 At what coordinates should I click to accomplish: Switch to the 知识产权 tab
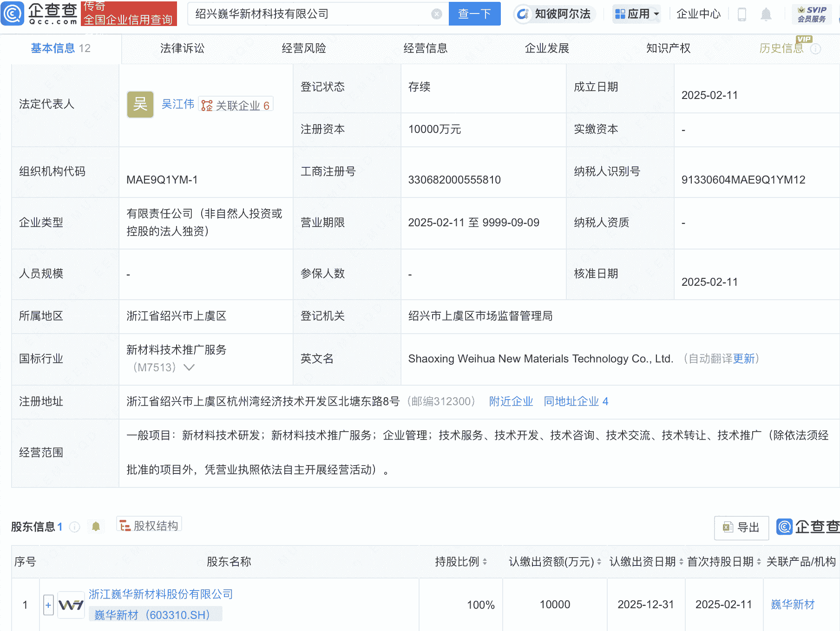668,48
